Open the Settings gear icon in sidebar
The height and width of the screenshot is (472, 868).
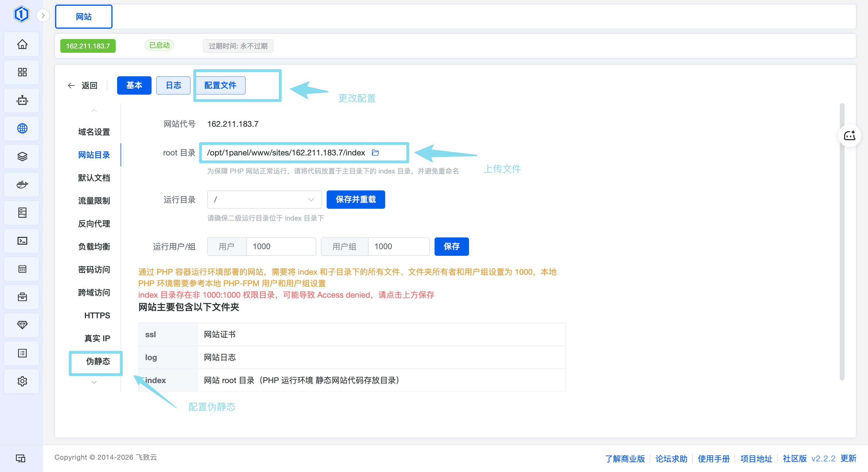click(22, 381)
